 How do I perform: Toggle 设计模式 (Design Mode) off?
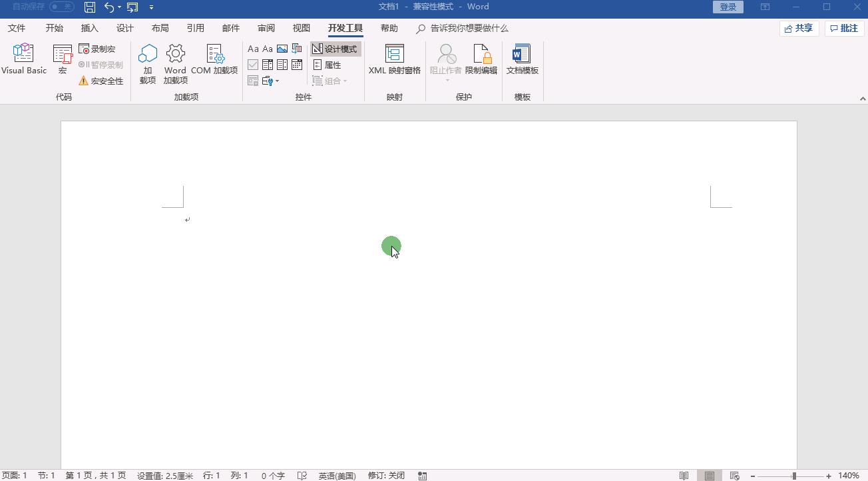tap(335, 48)
